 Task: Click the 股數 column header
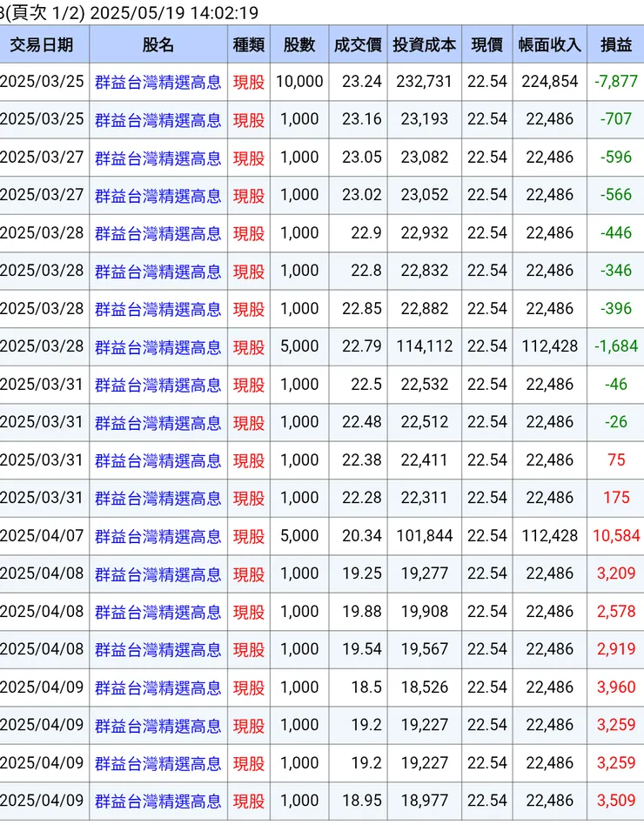click(x=299, y=44)
